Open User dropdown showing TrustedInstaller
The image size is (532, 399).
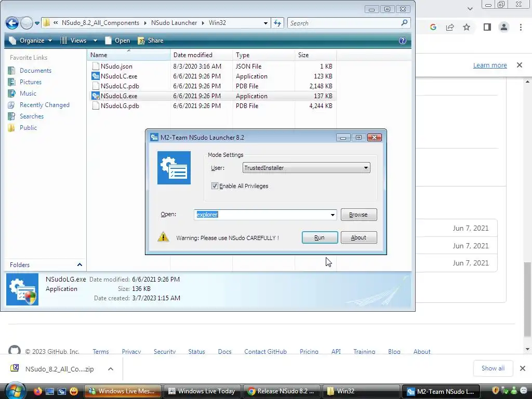click(x=306, y=168)
